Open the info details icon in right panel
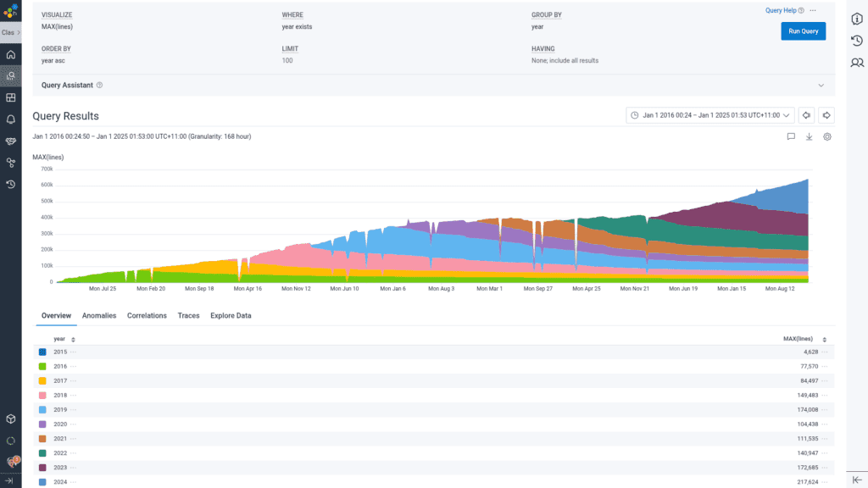Viewport: 868px width, 488px height. [x=857, y=19]
